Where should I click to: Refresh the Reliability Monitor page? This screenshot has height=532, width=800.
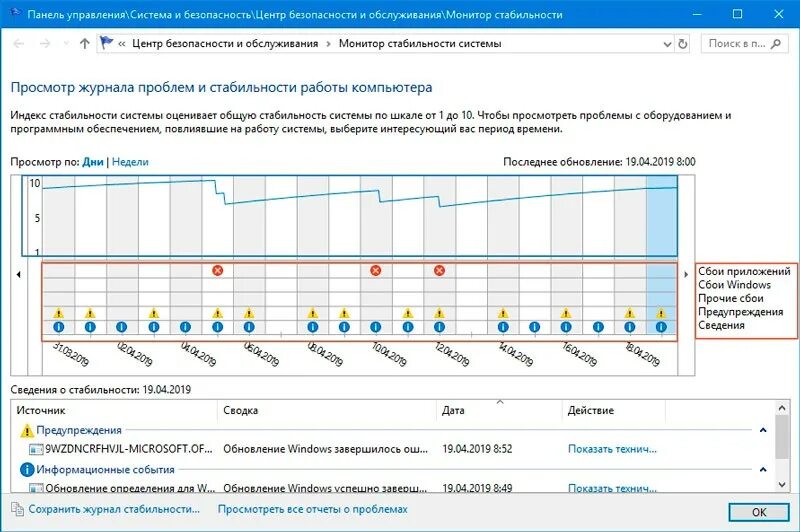click(683, 44)
